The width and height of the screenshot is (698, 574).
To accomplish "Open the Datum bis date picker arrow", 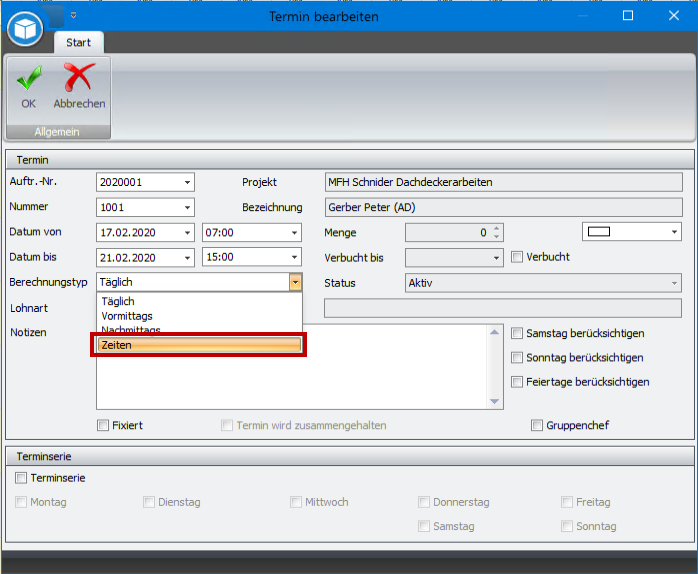I will point(187,258).
